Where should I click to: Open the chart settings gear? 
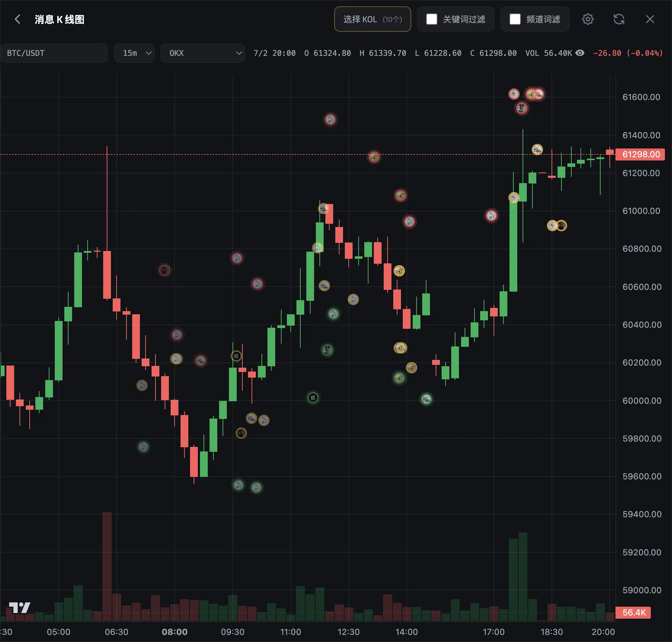[588, 19]
